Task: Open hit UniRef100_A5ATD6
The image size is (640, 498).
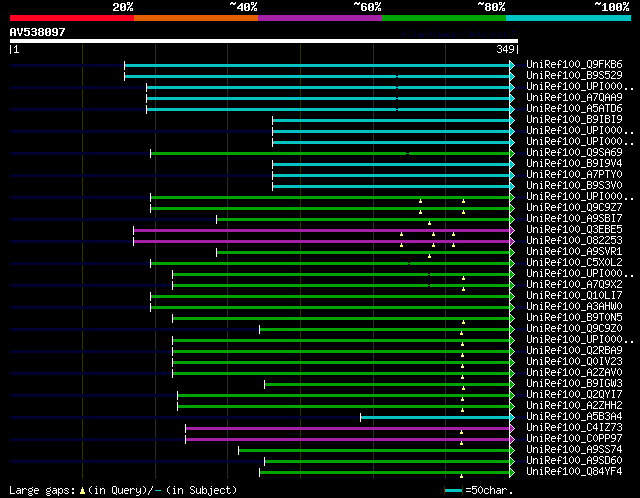Action: tap(574, 108)
